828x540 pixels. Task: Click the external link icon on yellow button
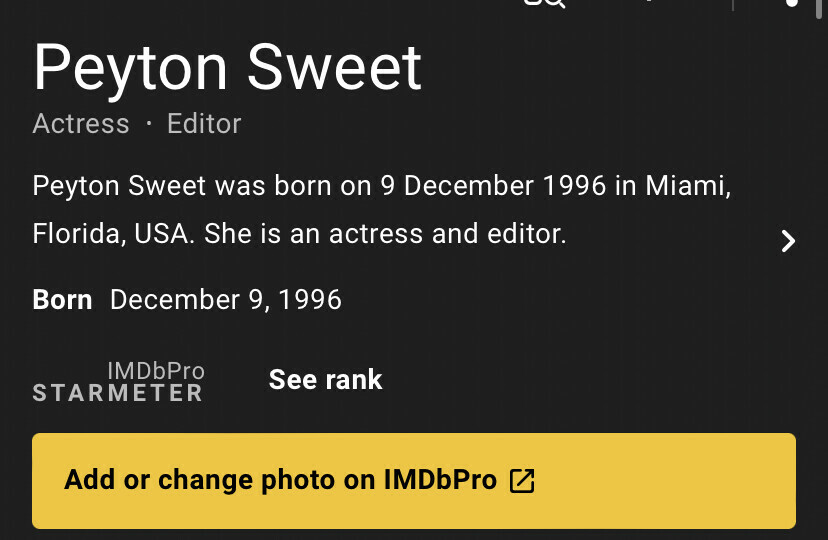522,480
